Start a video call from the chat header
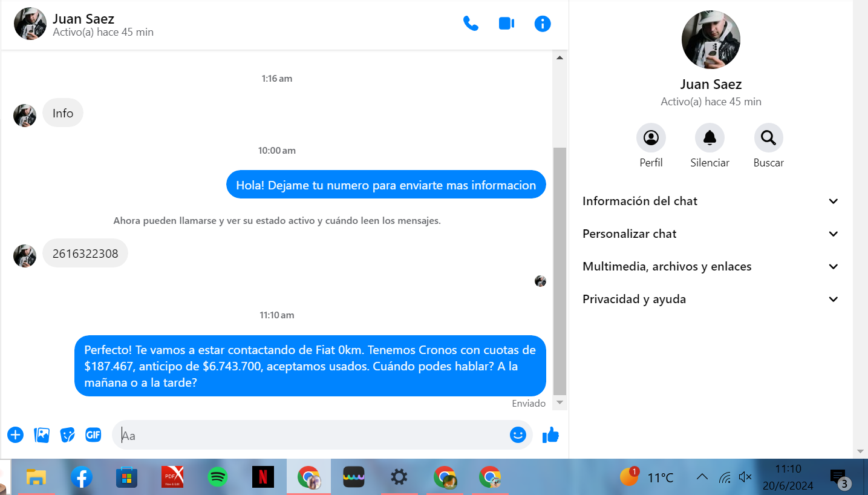The image size is (868, 495). click(506, 24)
